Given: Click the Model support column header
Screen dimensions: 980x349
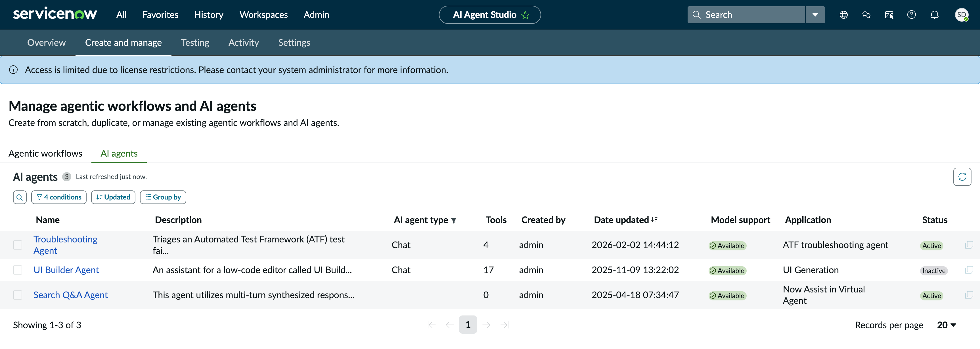Looking at the screenshot, I should (740, 220).
